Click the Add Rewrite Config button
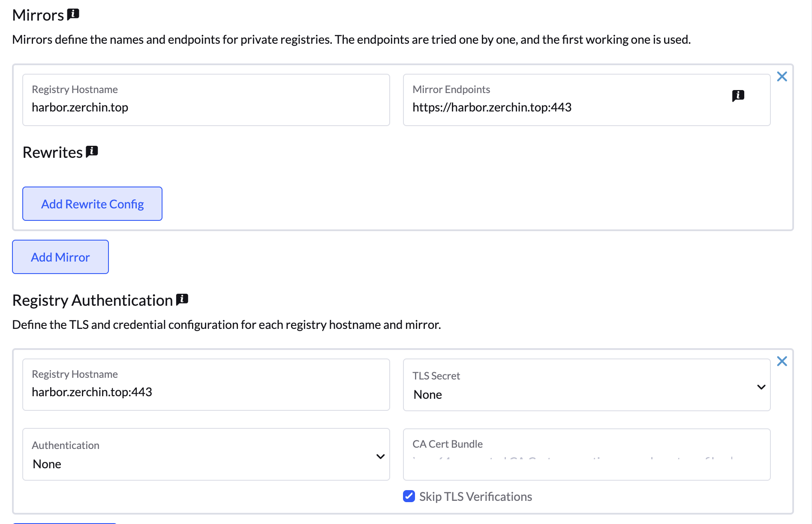Viewport: 812px width, 524px height. (92, 204)
